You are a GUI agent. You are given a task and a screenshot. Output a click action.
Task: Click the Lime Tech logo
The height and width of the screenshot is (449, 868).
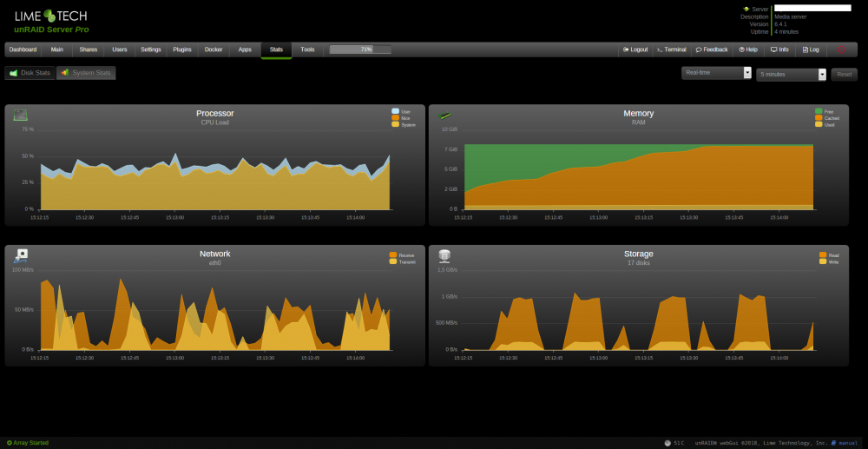pos(51,15)
